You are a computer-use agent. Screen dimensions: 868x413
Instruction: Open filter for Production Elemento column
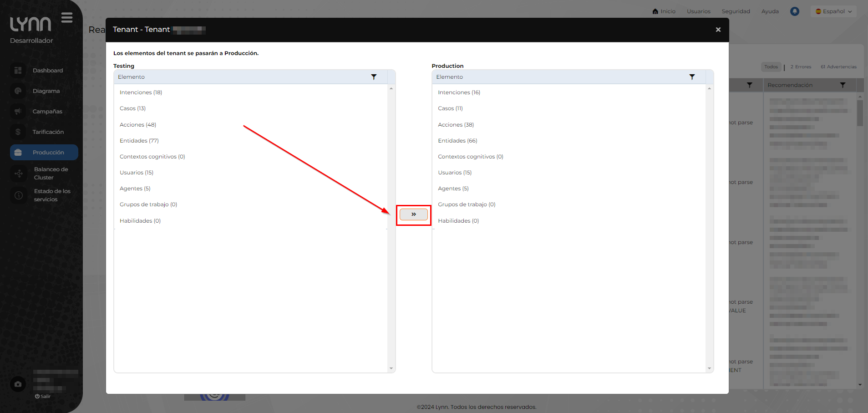692,77
